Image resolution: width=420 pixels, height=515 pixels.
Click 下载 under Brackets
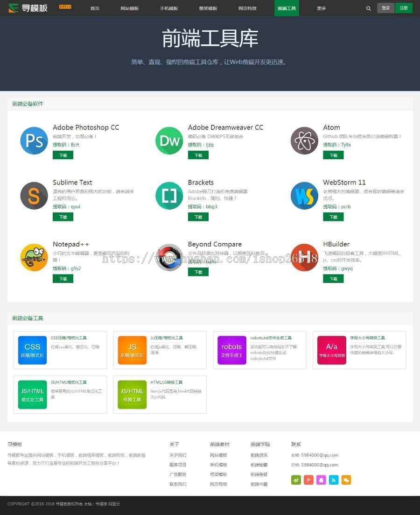coord(198,217)
